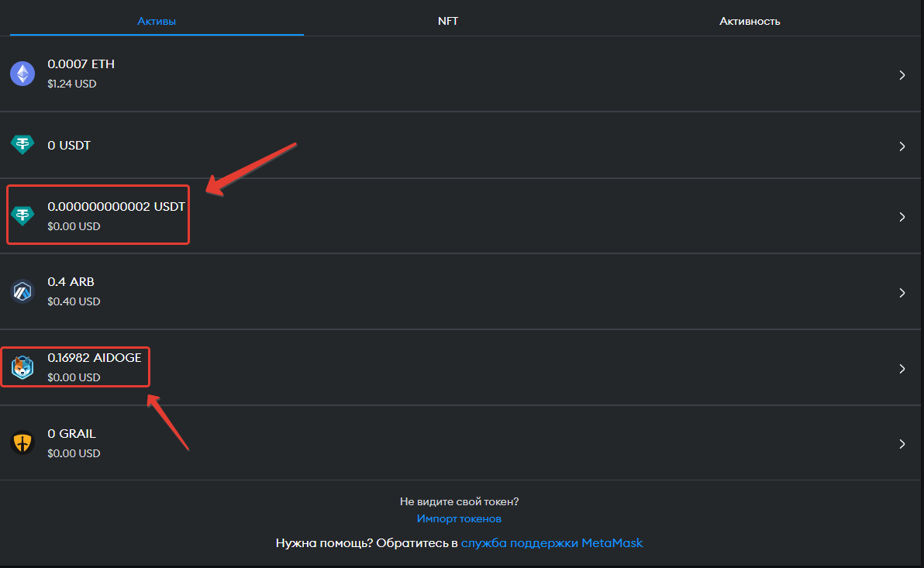Open the 0 USDT row chevron arrow
The width and height of the screenshot is (924, 568).
tap(902, 146)
